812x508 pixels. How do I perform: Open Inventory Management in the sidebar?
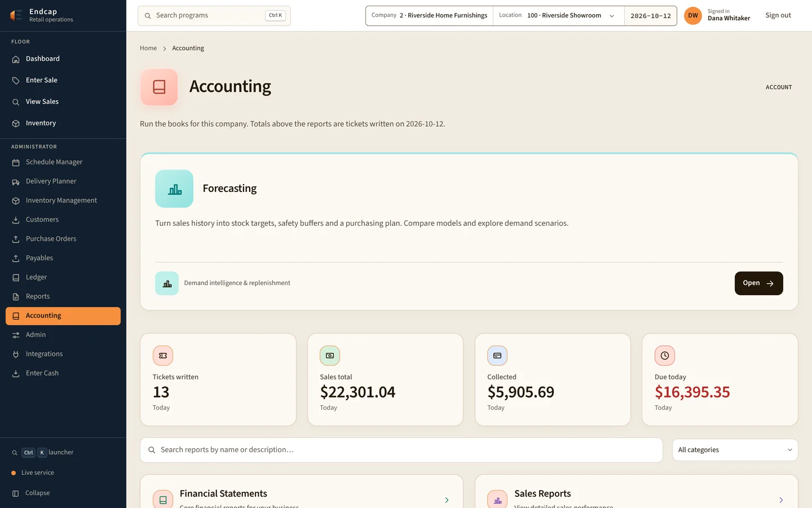(63, 200)
